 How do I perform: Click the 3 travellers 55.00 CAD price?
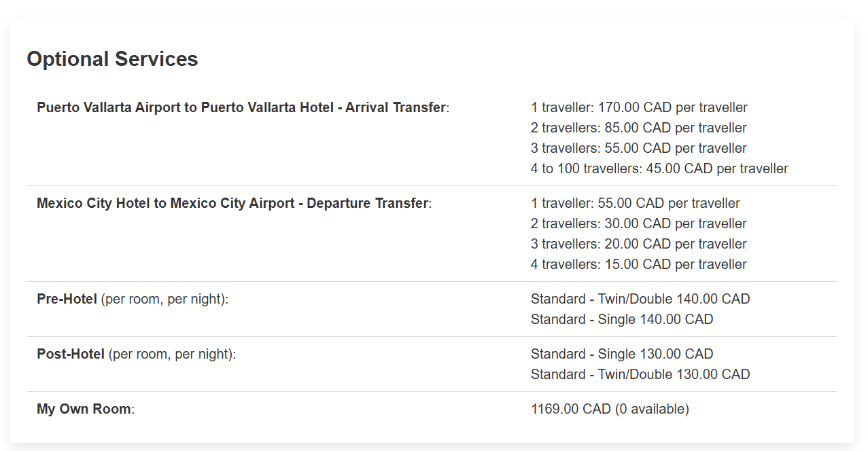[638, 148]
